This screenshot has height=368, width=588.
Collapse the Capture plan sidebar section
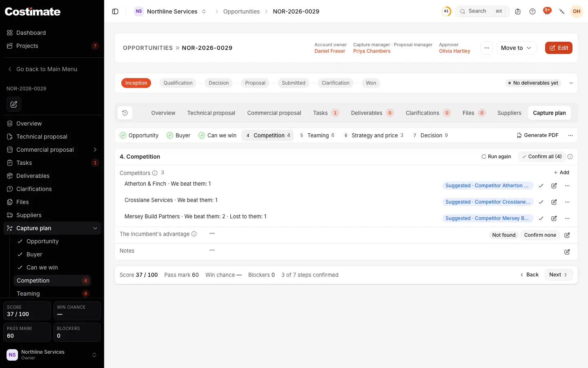[95, 228]
